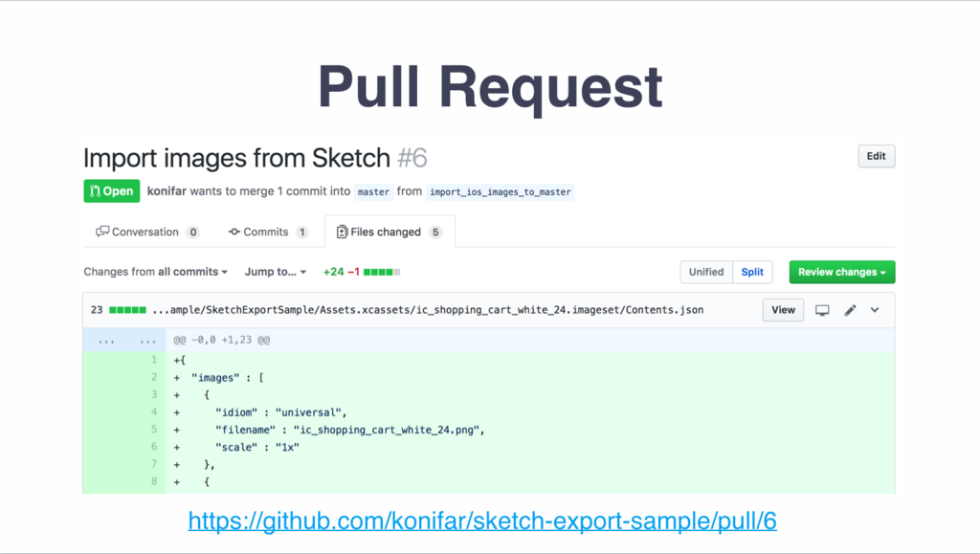Image resolution: width=980 pixels, height=554 pixels.
Task: Click the Contents.json file path in diff header
Action: pos(428,310)
